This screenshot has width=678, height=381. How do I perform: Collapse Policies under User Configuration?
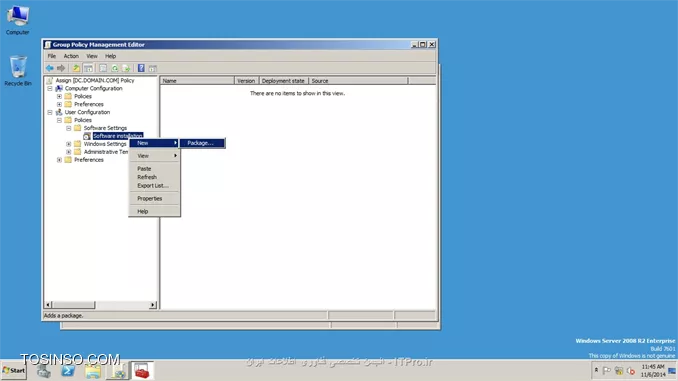click(x=59, y=120)
